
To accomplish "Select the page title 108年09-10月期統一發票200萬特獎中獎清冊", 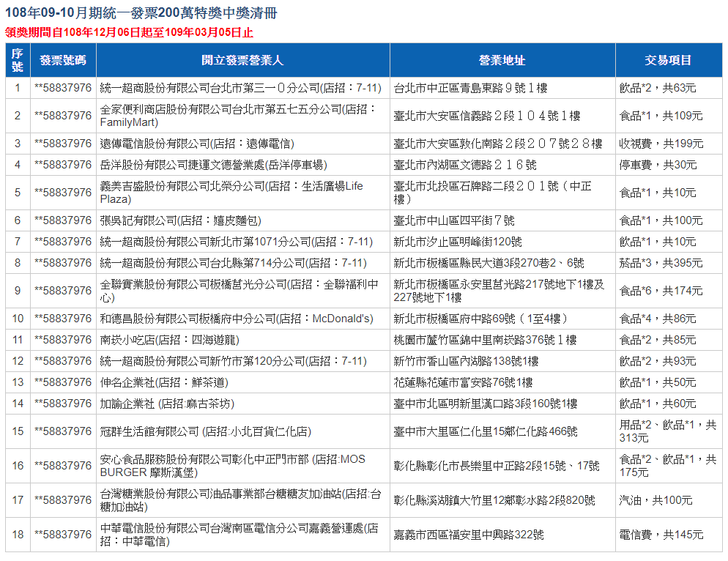I will coord(141,12).
